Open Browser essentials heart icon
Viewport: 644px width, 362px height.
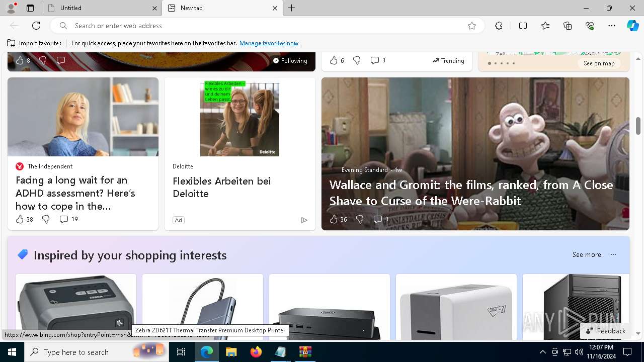[590, 26]
